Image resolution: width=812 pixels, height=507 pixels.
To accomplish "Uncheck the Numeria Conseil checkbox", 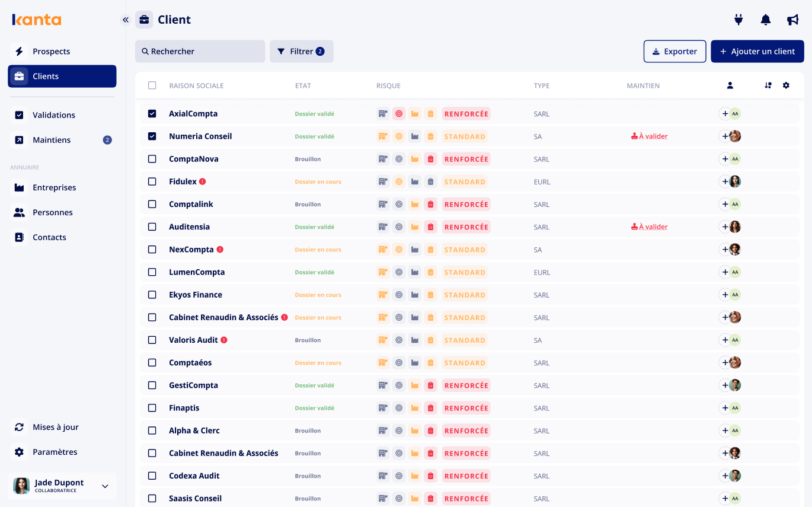I will click(x=152, y=136).
